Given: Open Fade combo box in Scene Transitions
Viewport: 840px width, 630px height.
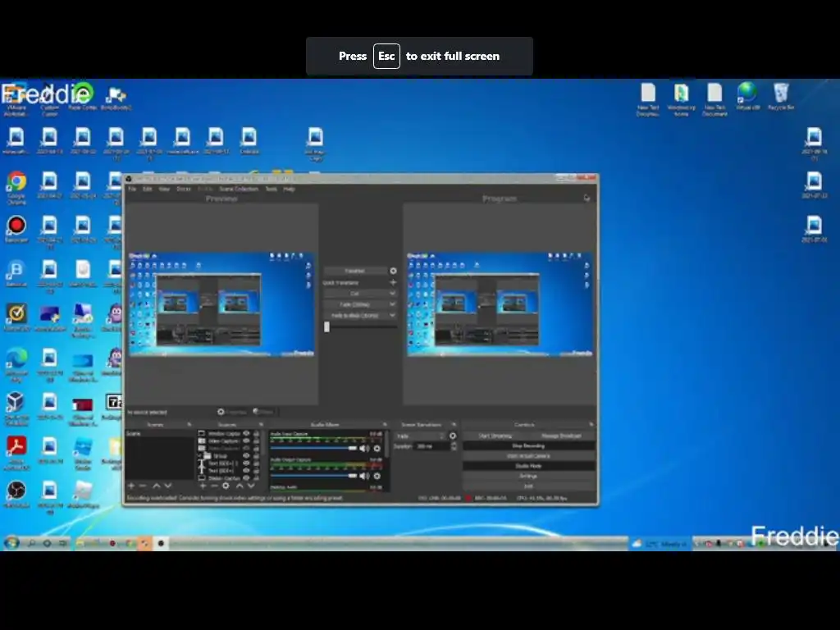Looking at the screenshot, I should (420, 436).
